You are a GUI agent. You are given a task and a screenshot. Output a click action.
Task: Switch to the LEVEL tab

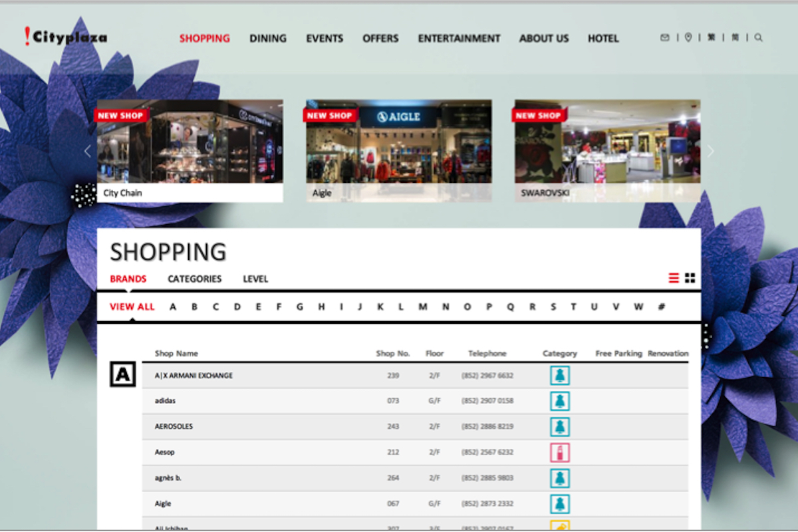click(255, 279)
